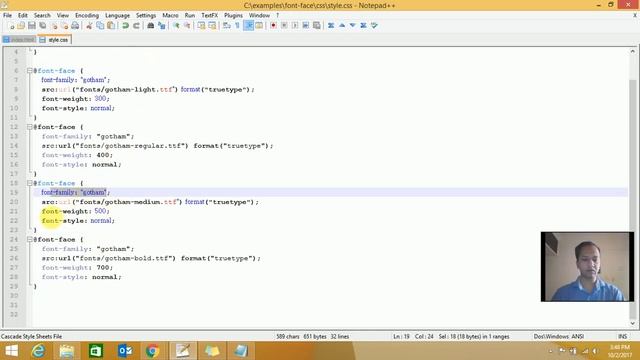Screen dimensions: 640x360
Task: Click the Run Macro Multiple Times icon
Action: (x=305, y=26)
